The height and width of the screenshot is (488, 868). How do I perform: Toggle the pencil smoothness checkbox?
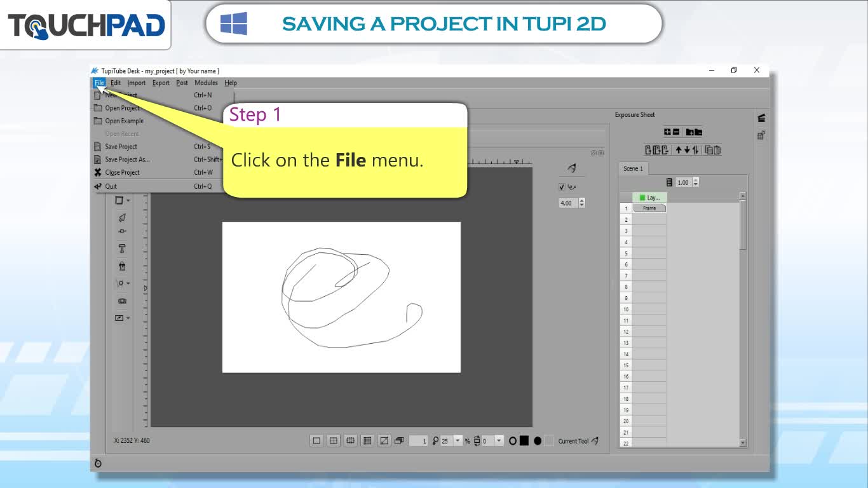[561, 187]
